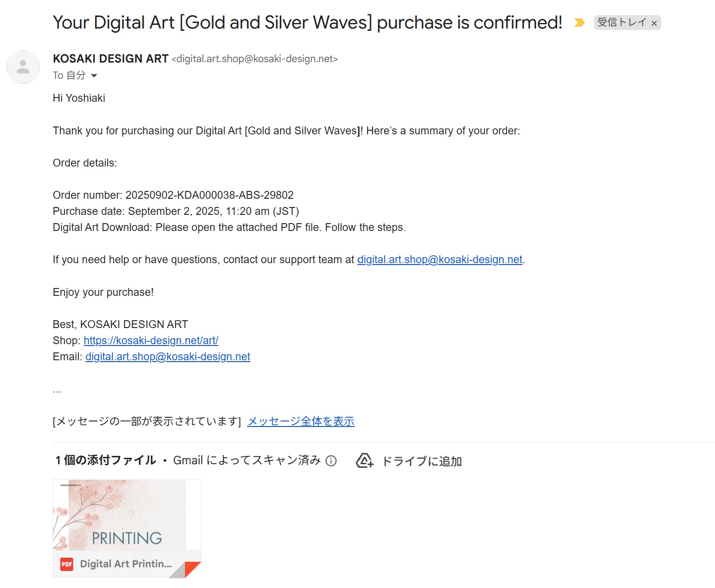Click the red PDF file icon
715x588 pixels.
coord(67,564)
